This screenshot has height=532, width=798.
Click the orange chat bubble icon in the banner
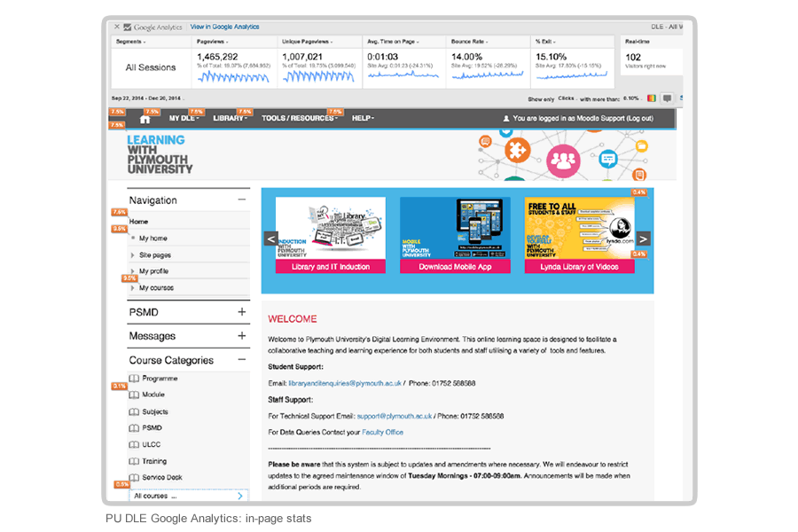(485, 141)
